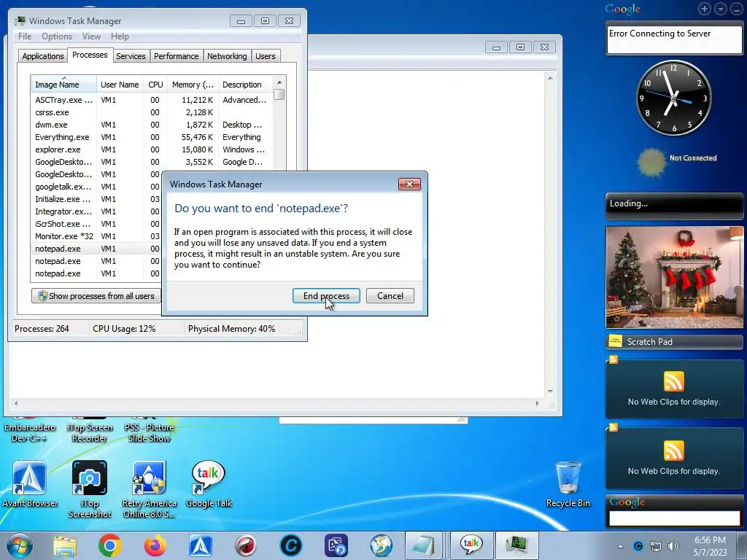Open the Scratch Pad gadget

coord(674,341)
